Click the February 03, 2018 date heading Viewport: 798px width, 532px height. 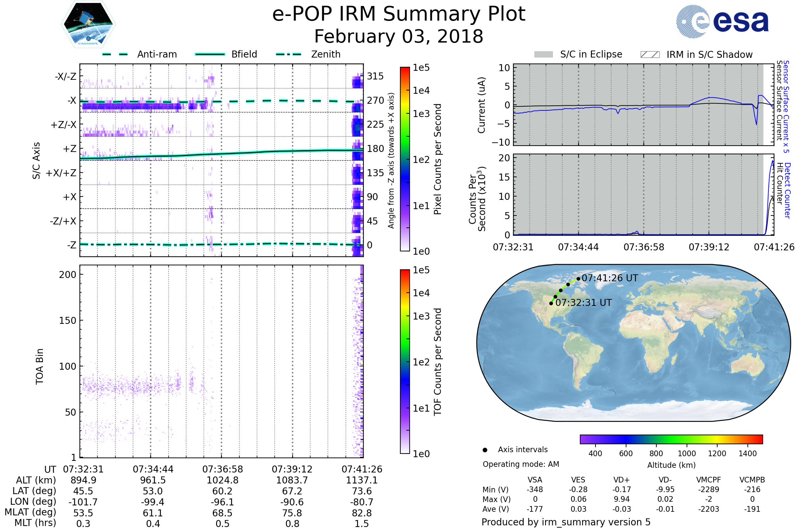tap(399, 37)
